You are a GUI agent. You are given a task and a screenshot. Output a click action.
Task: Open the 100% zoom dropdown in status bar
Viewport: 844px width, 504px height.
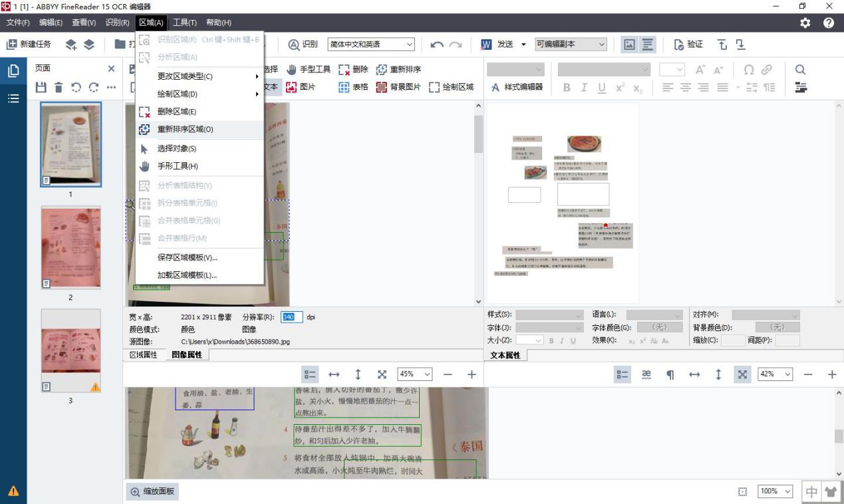[x=775, y=491]
